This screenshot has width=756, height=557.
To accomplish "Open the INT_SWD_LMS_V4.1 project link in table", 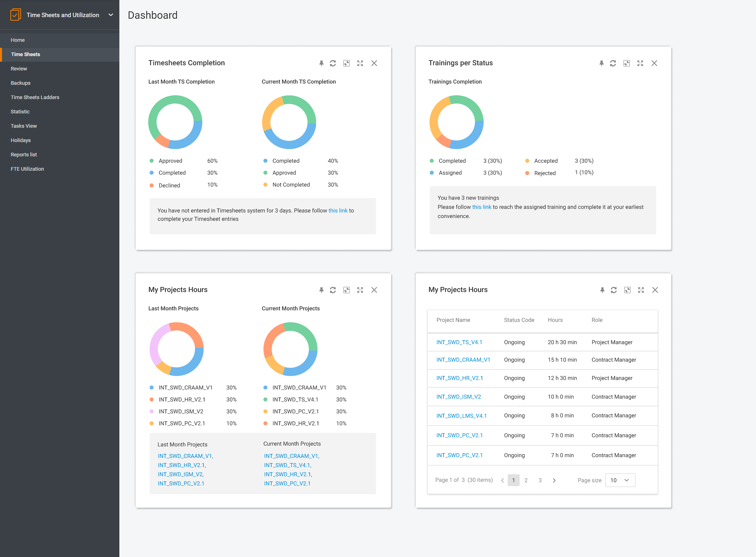I will (461, 416).
